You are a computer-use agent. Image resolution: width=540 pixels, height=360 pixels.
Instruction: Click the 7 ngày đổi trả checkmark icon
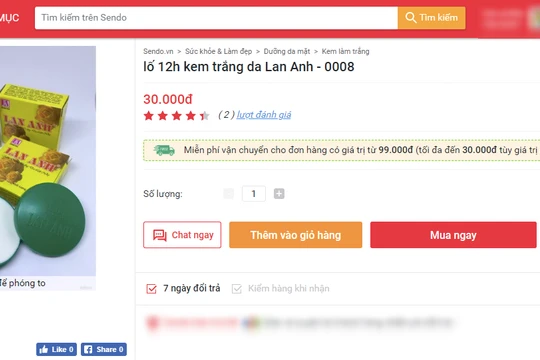[x=152, y=288]
